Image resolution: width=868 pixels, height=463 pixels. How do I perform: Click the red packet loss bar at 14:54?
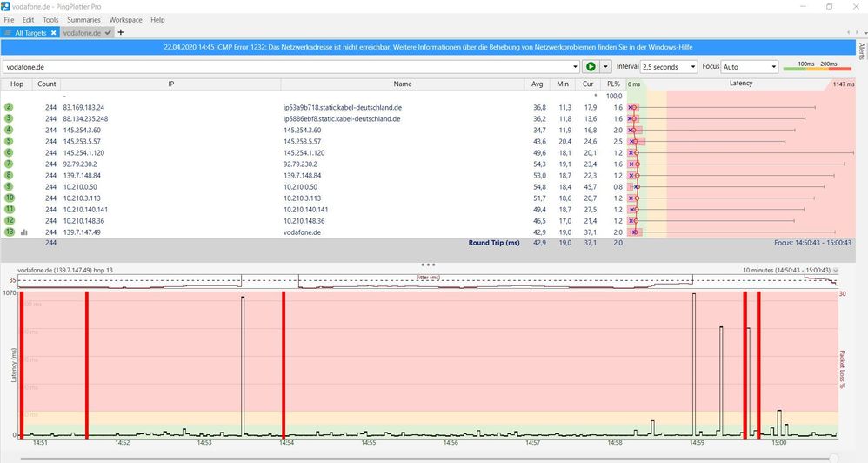point(284,365)
